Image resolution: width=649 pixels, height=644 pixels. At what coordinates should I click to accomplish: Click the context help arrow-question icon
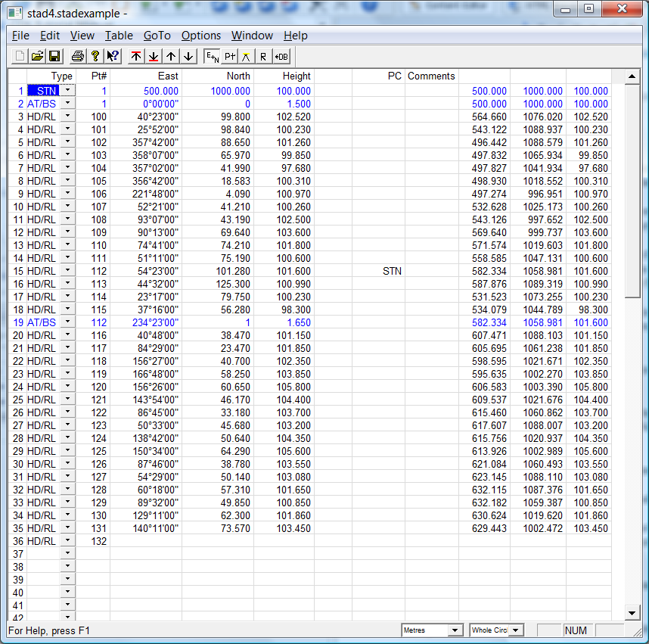[113, 56]
